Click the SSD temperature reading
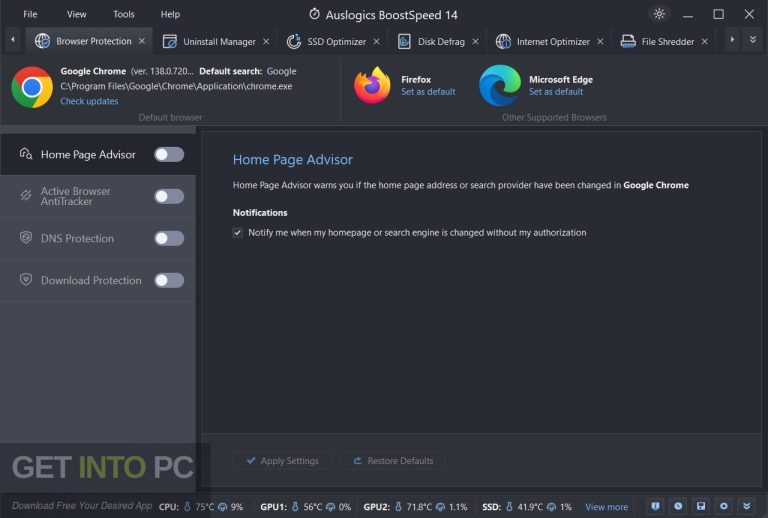 [x=530, y=507]
